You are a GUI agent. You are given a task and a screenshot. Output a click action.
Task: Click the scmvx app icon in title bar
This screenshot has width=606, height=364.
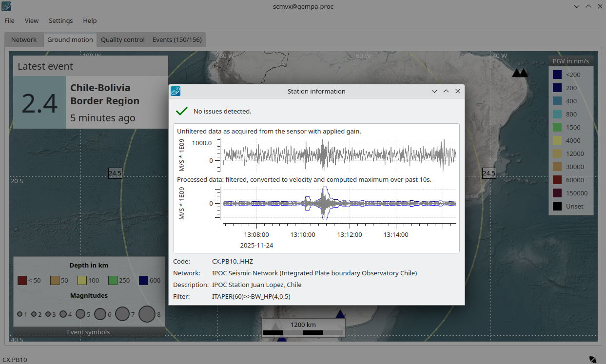6,6
